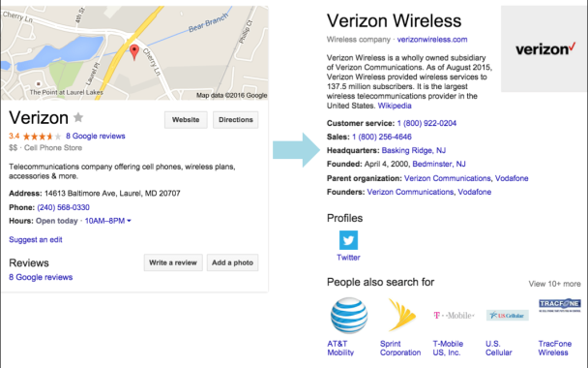Click the Directions button
This screenshot has height=368, width=588.
236,120
